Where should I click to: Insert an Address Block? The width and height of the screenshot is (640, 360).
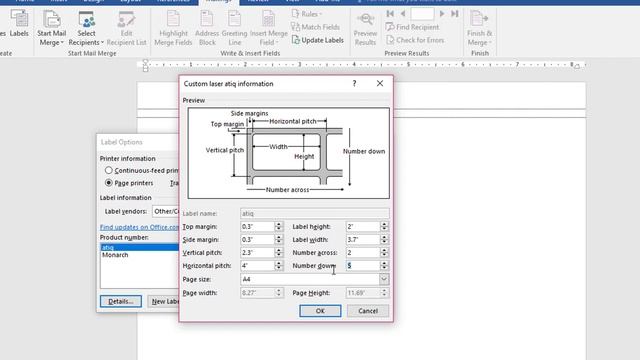coord(207,28)
